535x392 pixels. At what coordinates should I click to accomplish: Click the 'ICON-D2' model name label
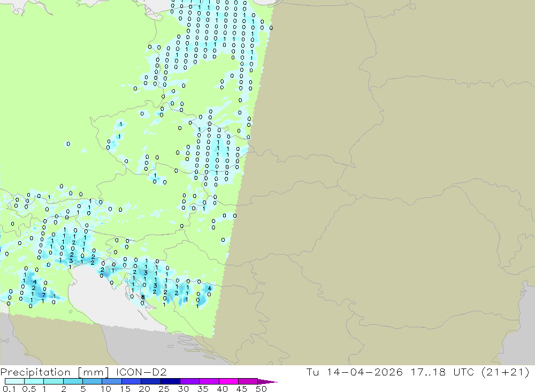tap(141, 372)
